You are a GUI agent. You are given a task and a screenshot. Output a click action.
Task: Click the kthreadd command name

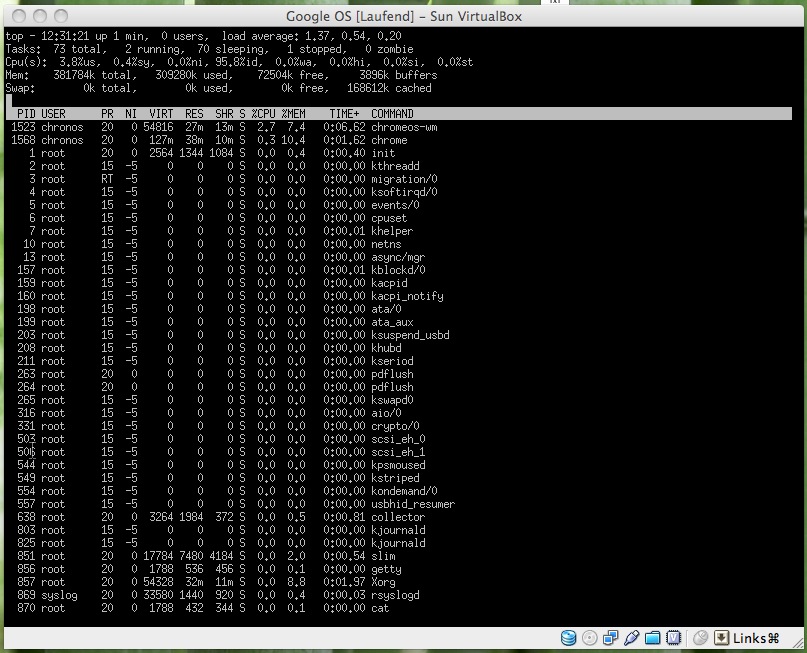pos(395,166)
